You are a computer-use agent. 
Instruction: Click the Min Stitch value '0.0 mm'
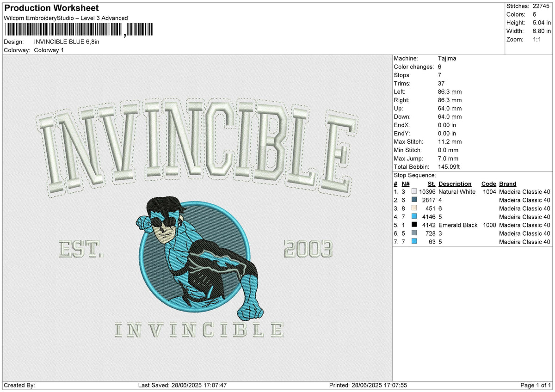(448, 150)
